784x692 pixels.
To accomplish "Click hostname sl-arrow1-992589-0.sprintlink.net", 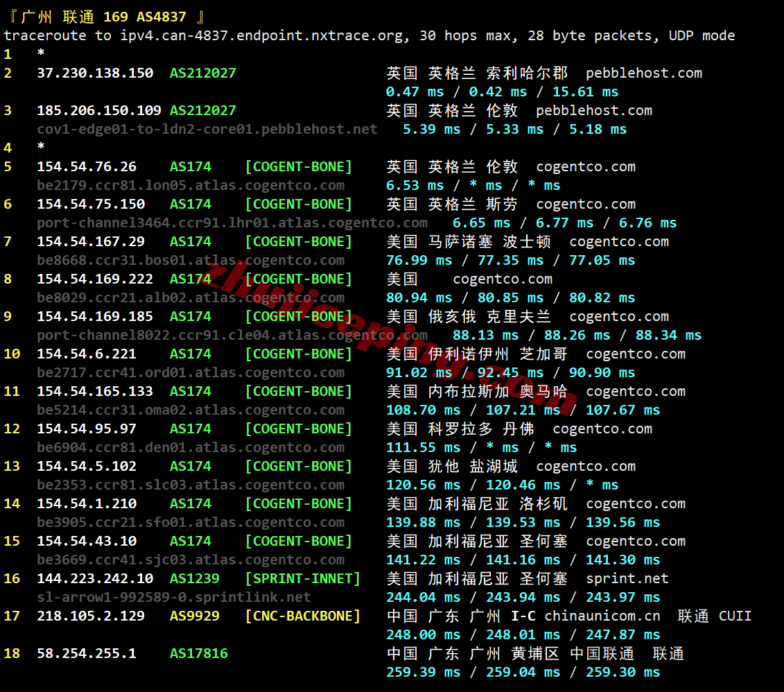I will 174,598.
